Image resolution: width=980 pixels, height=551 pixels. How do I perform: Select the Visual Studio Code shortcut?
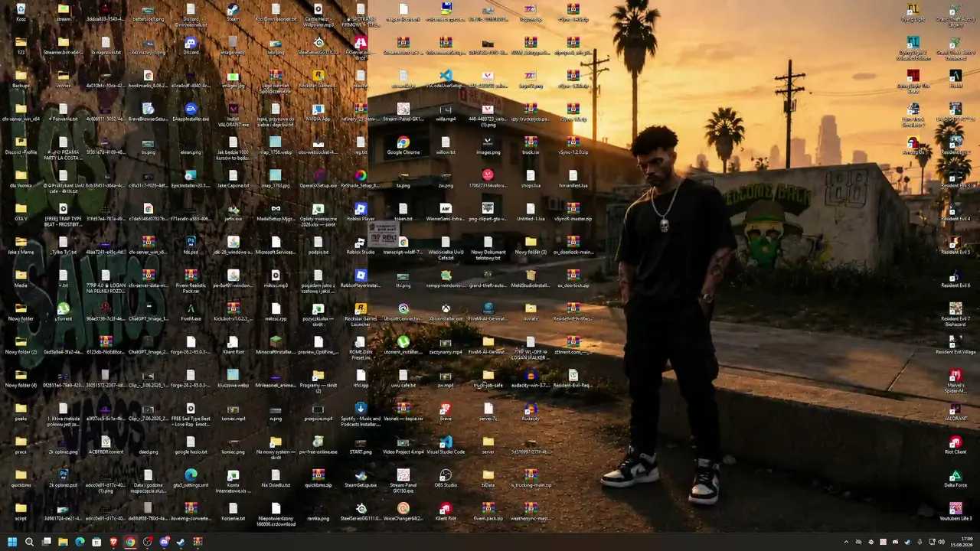(446, 445)
